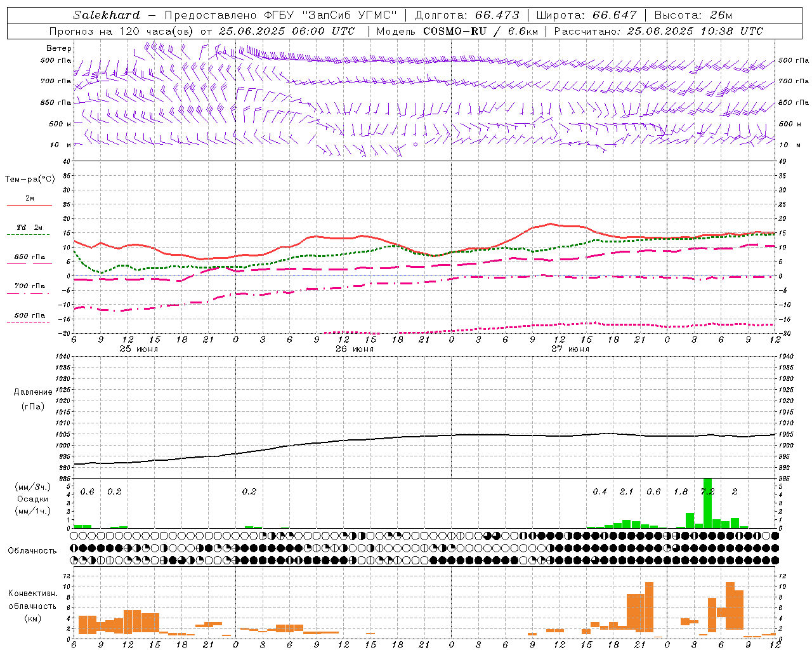Click the "Тем-ра(°C)" temperature panel label

[x=30, y=179]
